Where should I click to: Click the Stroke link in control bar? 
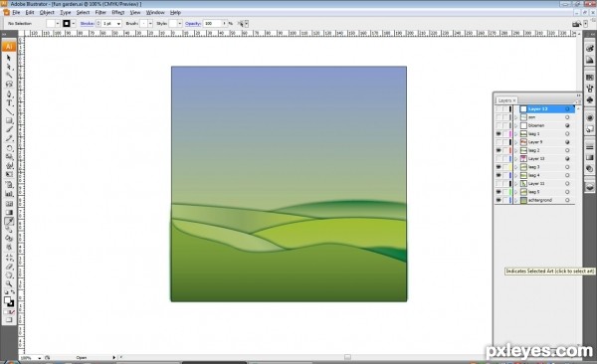pos(87,24)
